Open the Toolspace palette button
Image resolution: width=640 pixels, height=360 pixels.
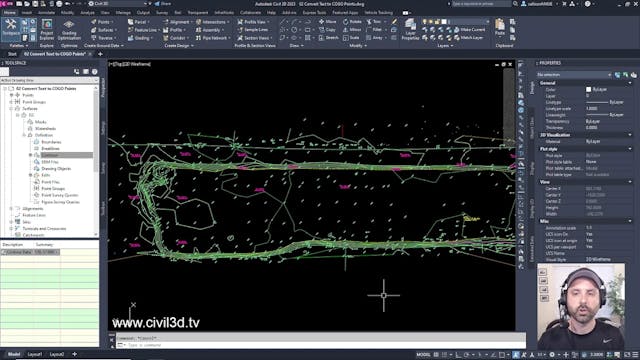[x=11, y=28]
